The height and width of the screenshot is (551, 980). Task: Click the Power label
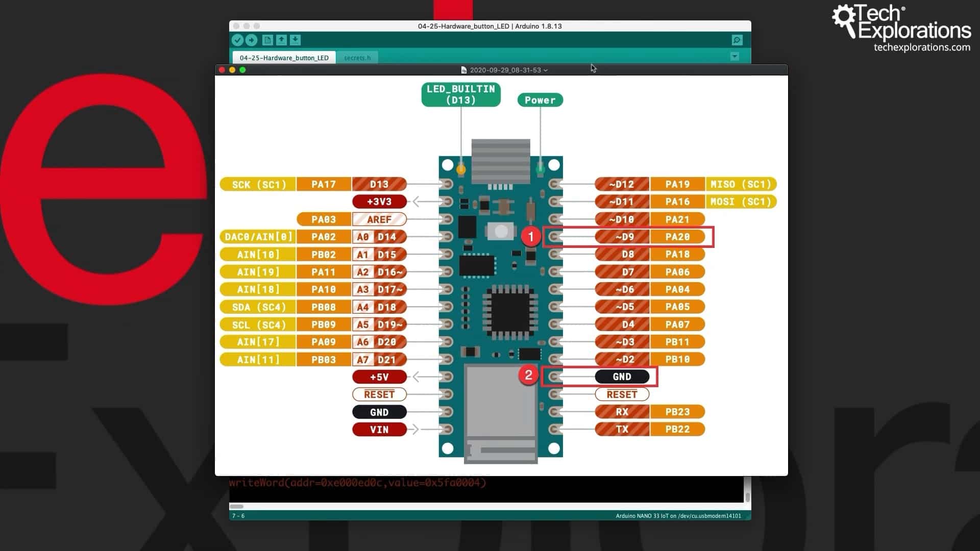(x=540, y=100)
